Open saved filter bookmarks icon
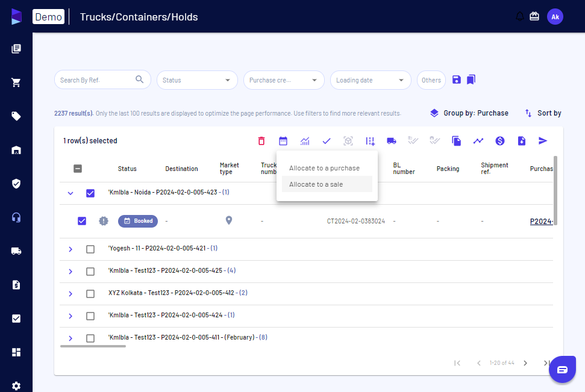The height and width of the screenshot is (392, 585). 471,79
